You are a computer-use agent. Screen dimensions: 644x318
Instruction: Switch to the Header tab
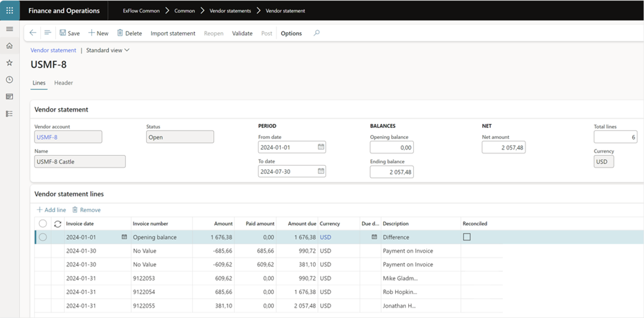tap(64, 83)
